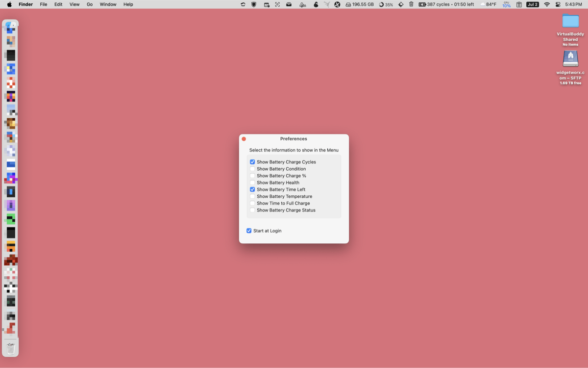Select Show Battery Charge Status checkbox
The image size is (588, 368).
252,210
